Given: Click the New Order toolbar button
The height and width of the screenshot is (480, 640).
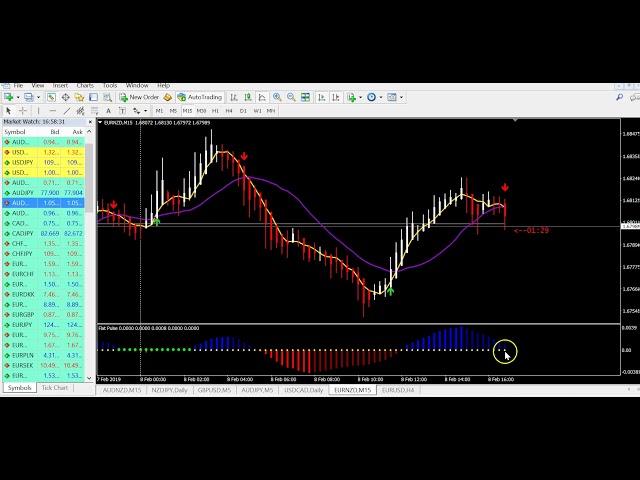Looking at the screenshot, I should point(139,98).
